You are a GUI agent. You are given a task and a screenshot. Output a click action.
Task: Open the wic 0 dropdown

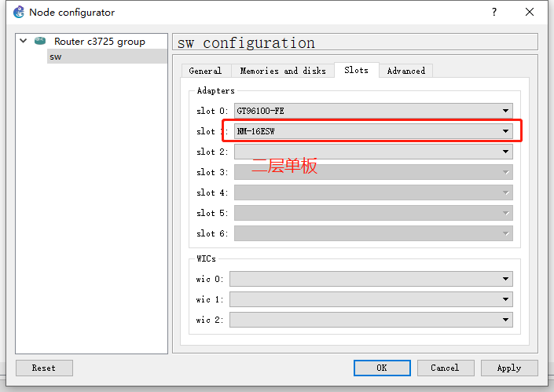pos(371,279)
